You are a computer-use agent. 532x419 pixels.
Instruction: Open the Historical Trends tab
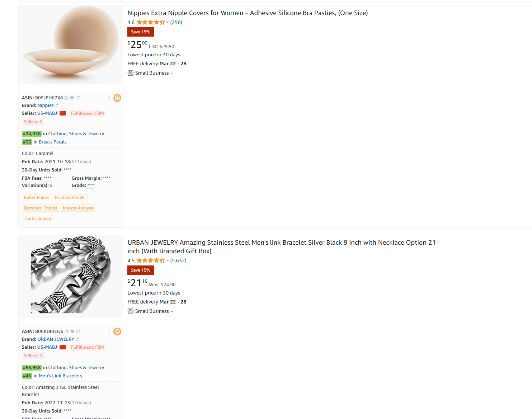[x=41, y=208]
